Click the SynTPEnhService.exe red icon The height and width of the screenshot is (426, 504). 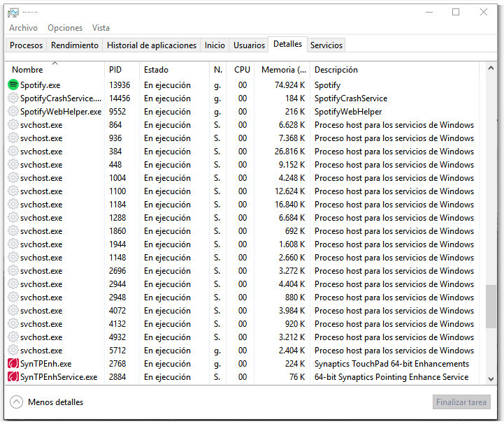coord(13,377)
